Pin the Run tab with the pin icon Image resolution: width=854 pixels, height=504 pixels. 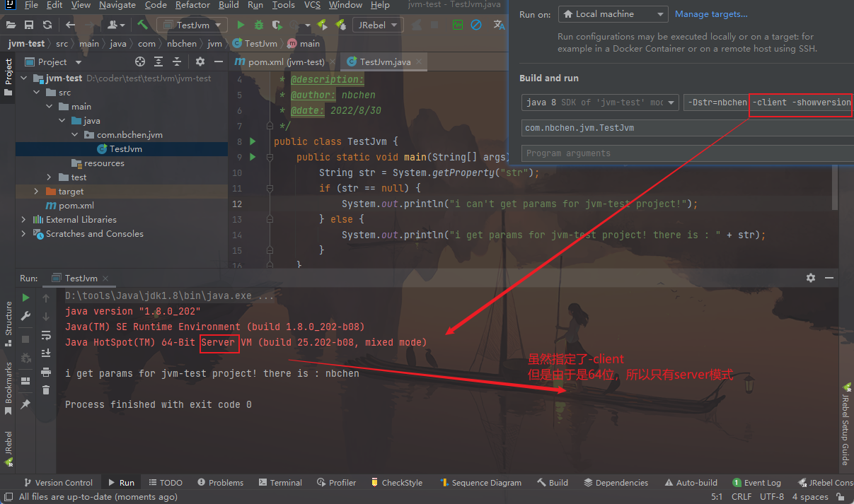(x=26, y=404)
